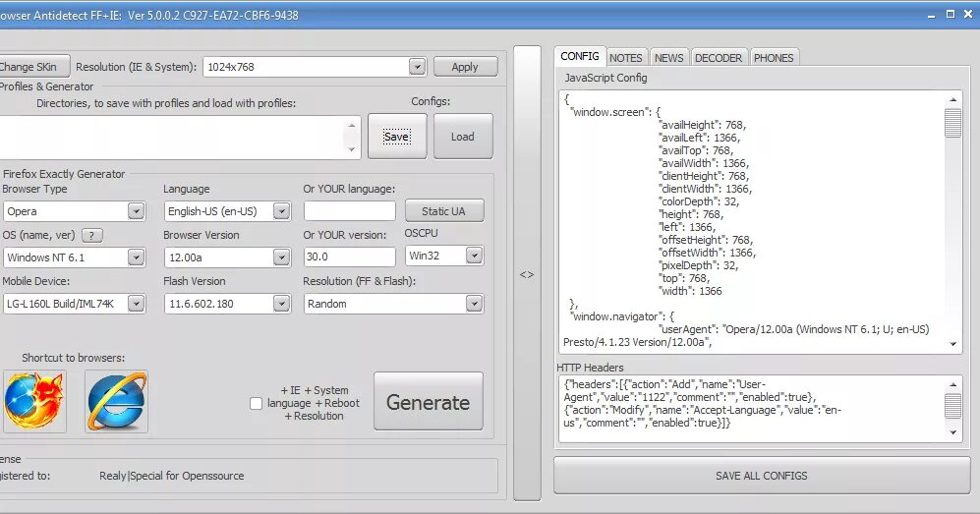The height and width of the screenshot is (514, 980).
Task: Open the Browser Type dropdown showing Opera
Action: [136, 211]
